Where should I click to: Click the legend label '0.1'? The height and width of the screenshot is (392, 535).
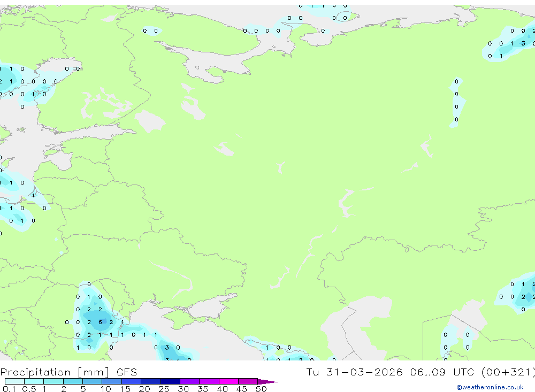click(9, 389)
